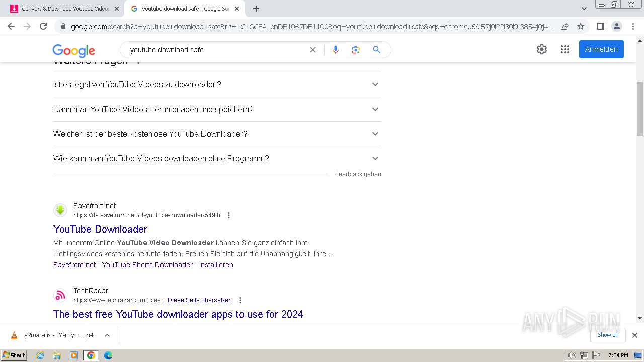Edit the youtube download safe search field
The image size is (644, 362).
point(216,50)
